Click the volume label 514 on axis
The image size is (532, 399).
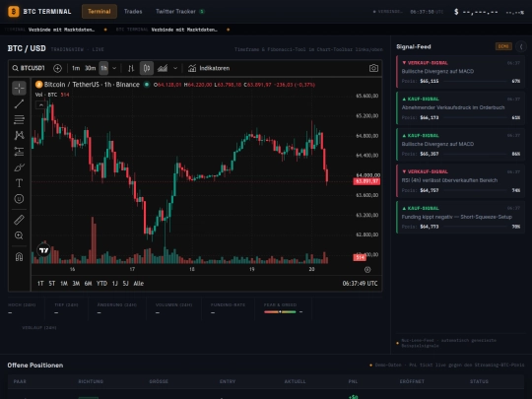pyautogui.click(x=360, y=257)
